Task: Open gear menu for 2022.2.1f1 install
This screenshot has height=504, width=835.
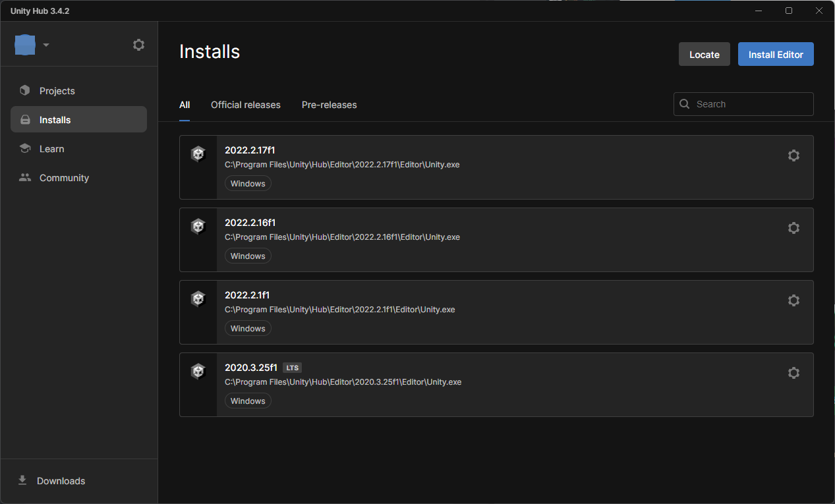Action: click(793, 300)
